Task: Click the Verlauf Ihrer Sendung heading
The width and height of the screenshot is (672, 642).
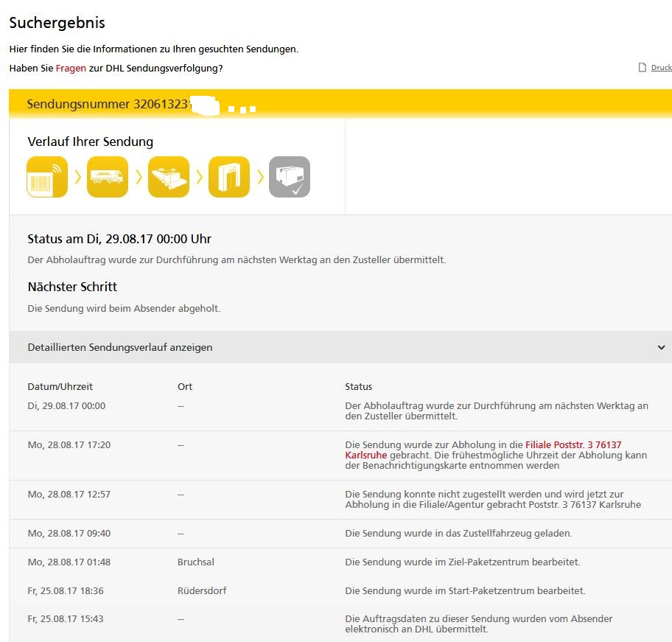Action: (x=91, y=142)
